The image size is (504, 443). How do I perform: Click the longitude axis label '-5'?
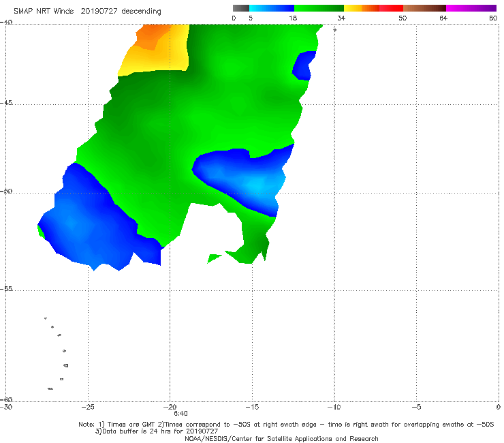416,407
